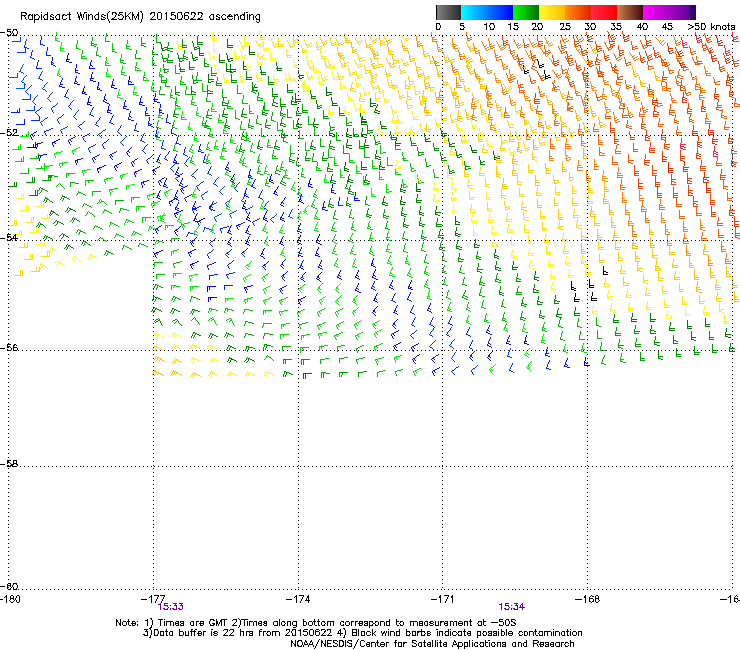Click the red 30-35 knots legend segment
Viewport: 740px width, 650px height.
(604, 12)
